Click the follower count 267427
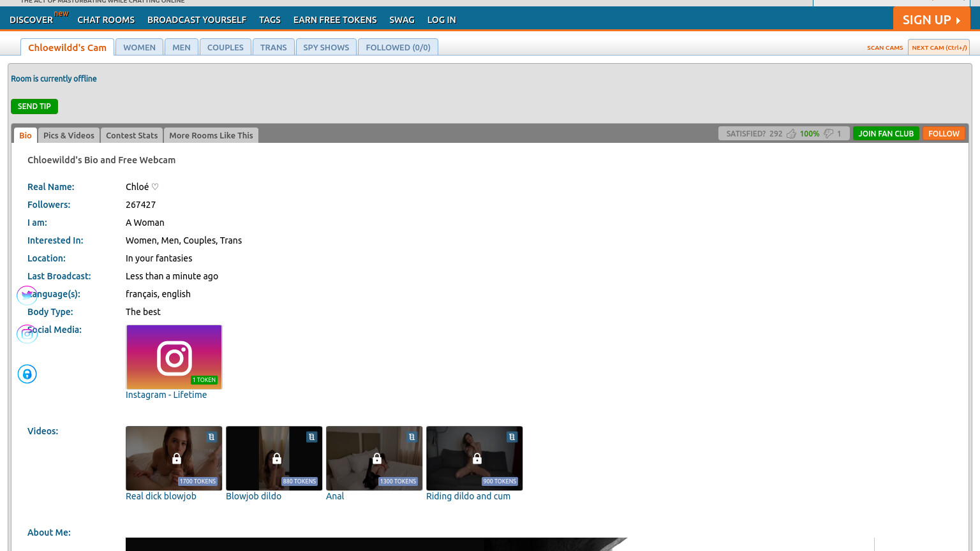980x551 pixels. click(140, 205)
